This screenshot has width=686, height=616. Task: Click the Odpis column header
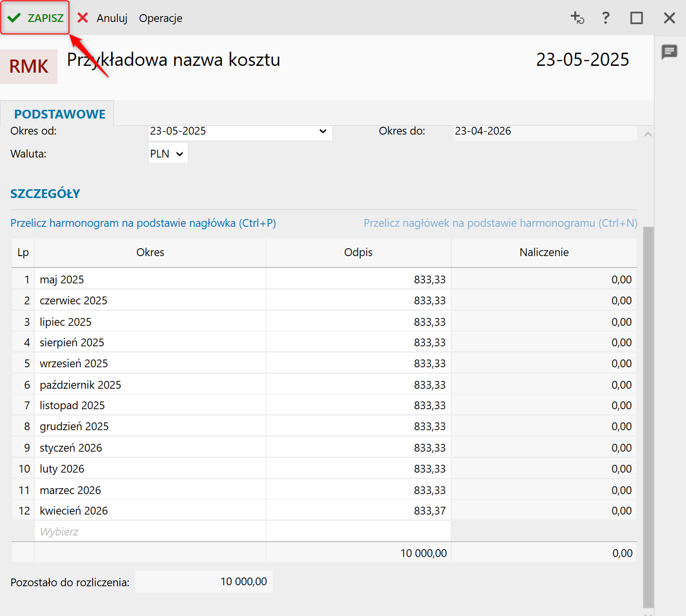(358, 253)
